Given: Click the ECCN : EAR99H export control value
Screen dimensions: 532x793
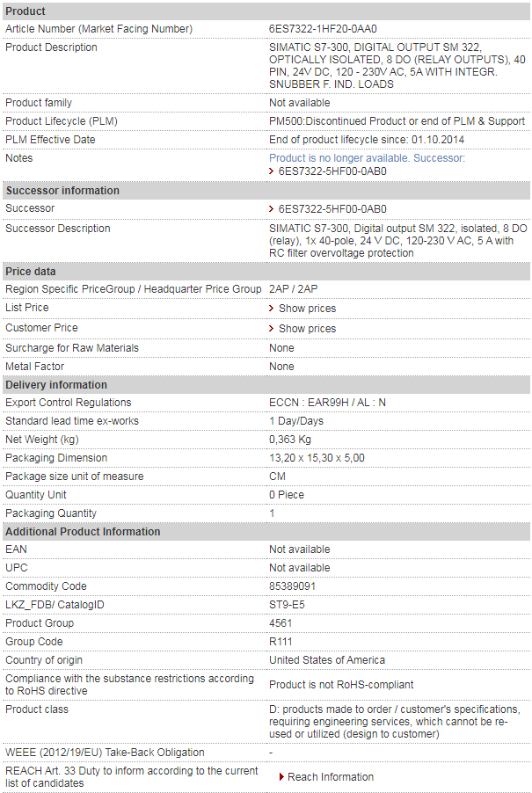Looking at the screenshot, I should [x=327, y=403].
